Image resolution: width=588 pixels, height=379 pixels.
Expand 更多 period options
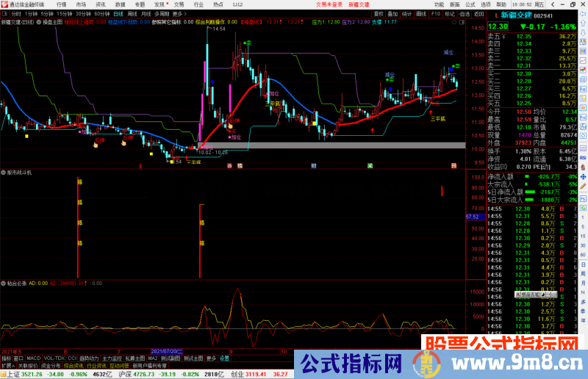179,14
